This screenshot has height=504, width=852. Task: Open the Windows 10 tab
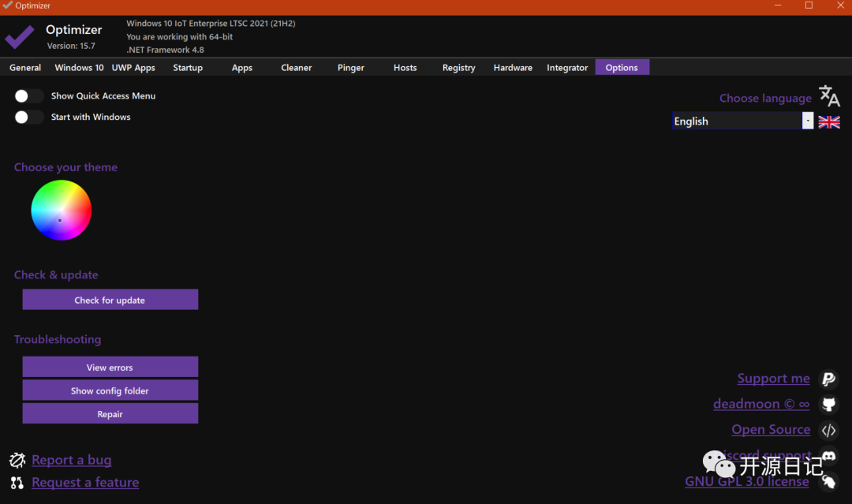pyautogui.click(x=79, y=67)
